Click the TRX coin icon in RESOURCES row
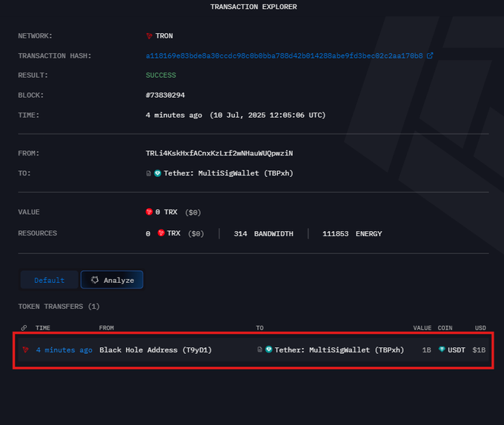This screenshot has height=425, width=504. 161,233
